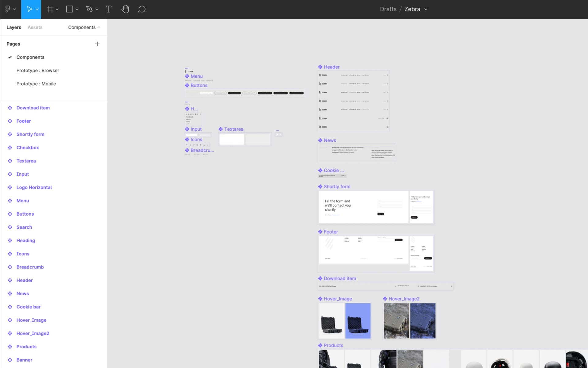
Task: Open the Comment tool
Action: tap(142, 9)
